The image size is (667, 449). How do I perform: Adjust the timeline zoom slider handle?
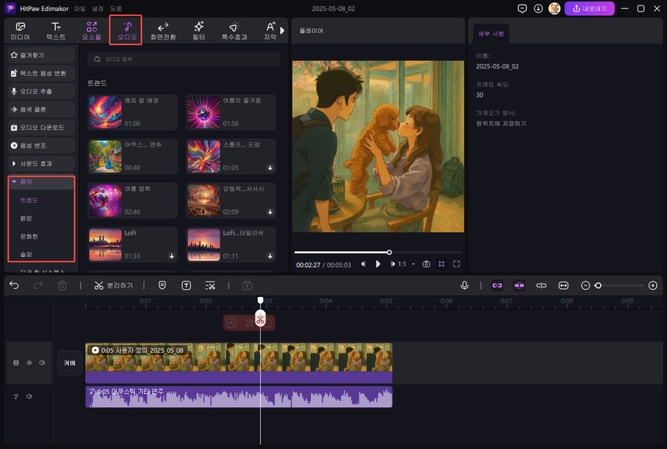click(598, 286)
